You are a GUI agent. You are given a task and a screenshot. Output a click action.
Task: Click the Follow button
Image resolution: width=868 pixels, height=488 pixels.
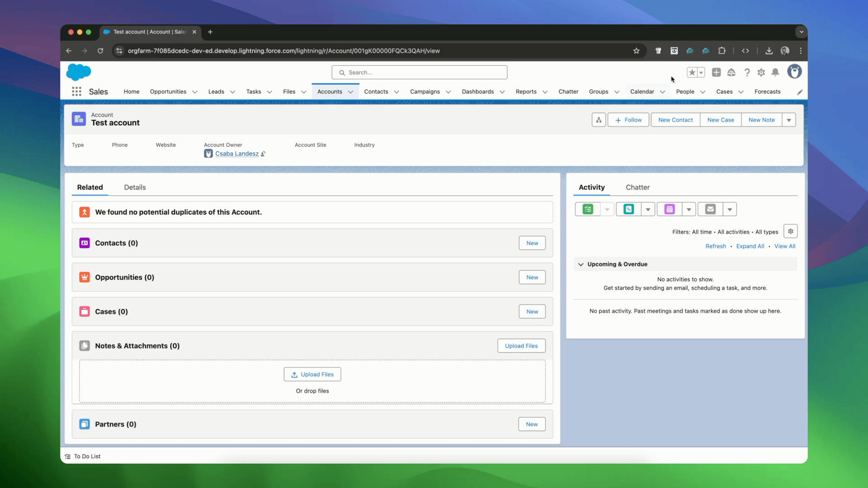tap(628, 120)
